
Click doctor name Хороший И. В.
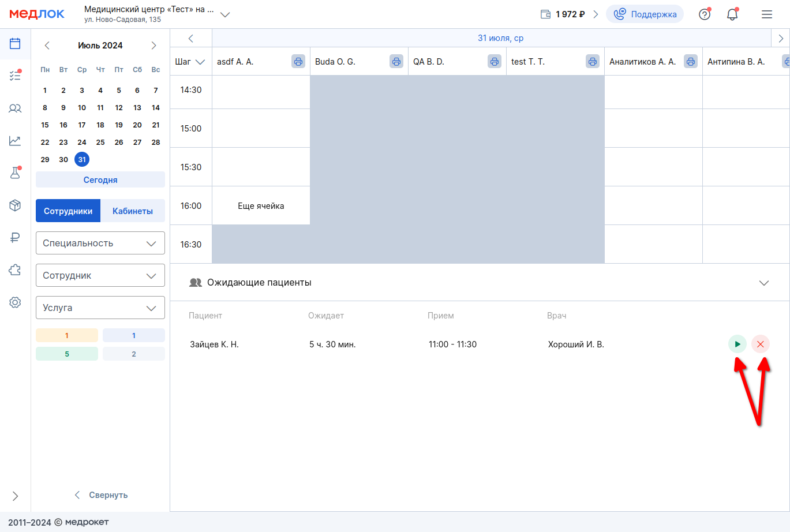(576, 344)
